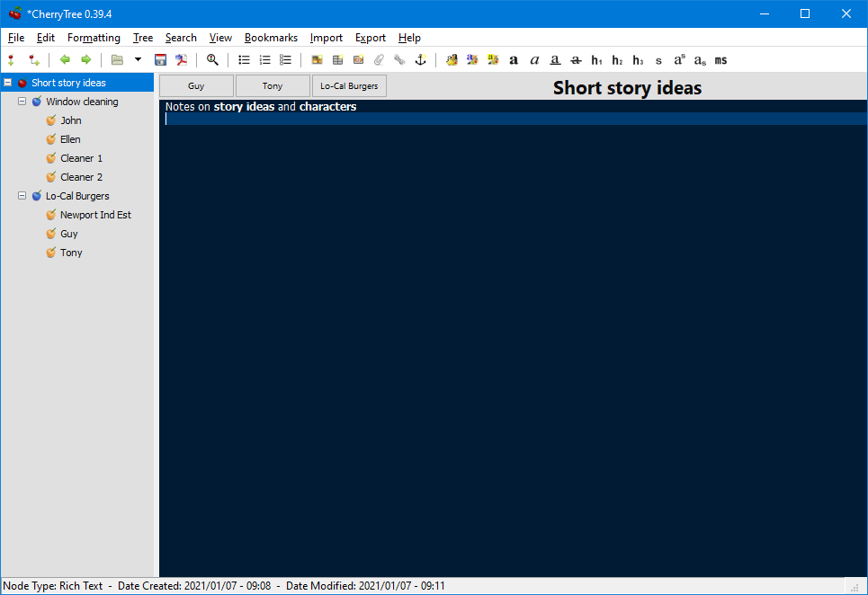Click the paperclip insert file icon
Screen dimensions: 868x595
coord(380,59)
